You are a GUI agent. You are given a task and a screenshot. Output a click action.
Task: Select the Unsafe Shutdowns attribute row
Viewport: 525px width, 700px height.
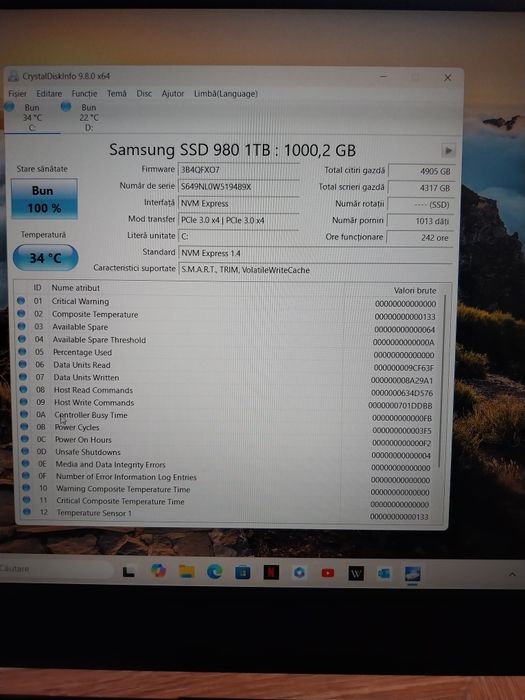pyautogui.click(x=228, y=453)
